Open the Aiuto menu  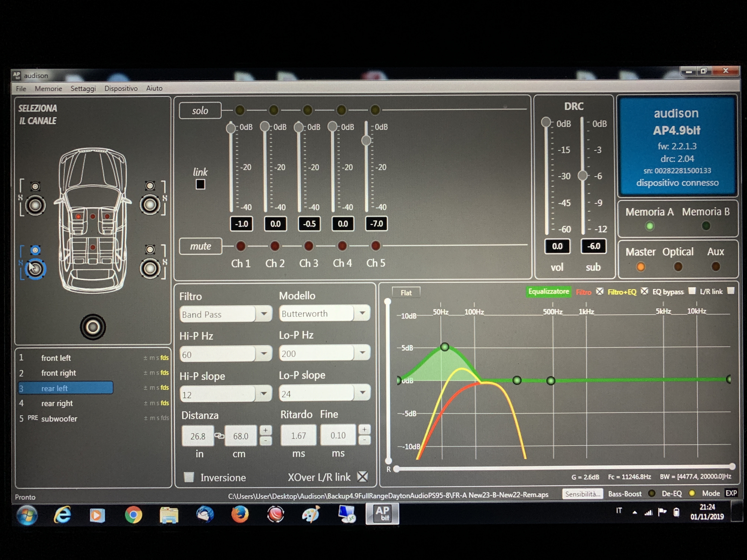coord(154,88)
